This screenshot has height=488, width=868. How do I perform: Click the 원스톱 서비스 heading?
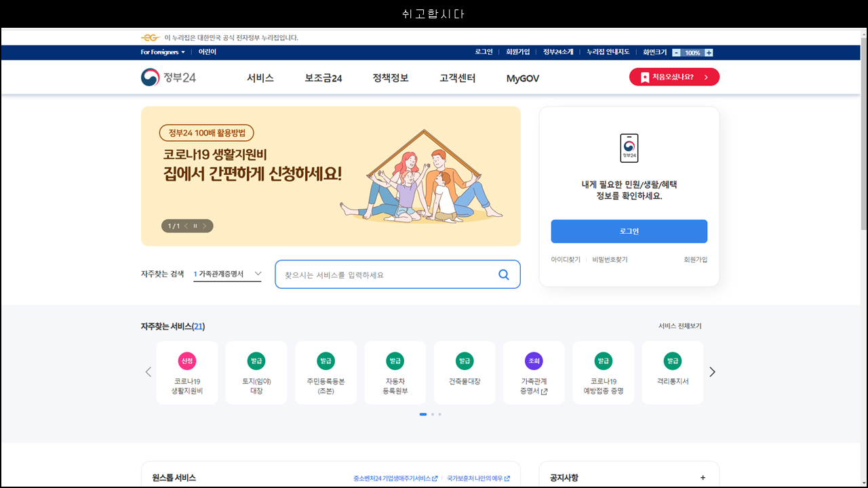[174, 478]
